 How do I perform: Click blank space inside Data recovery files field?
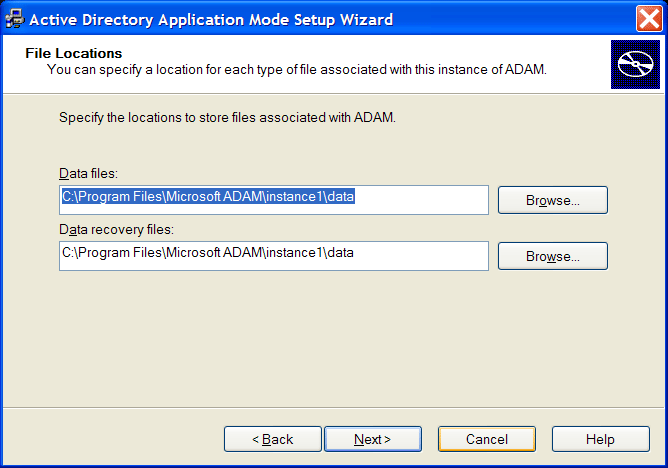[x=422, y=256]
